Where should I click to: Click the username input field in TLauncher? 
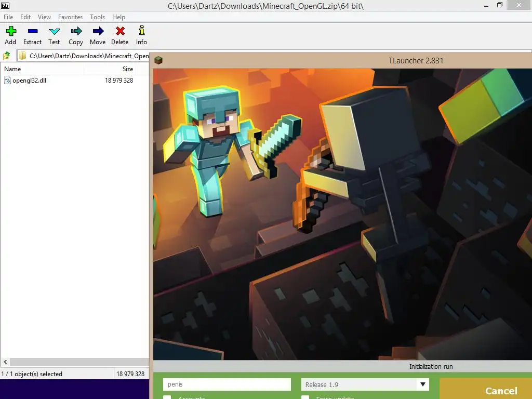click(227, 384)
